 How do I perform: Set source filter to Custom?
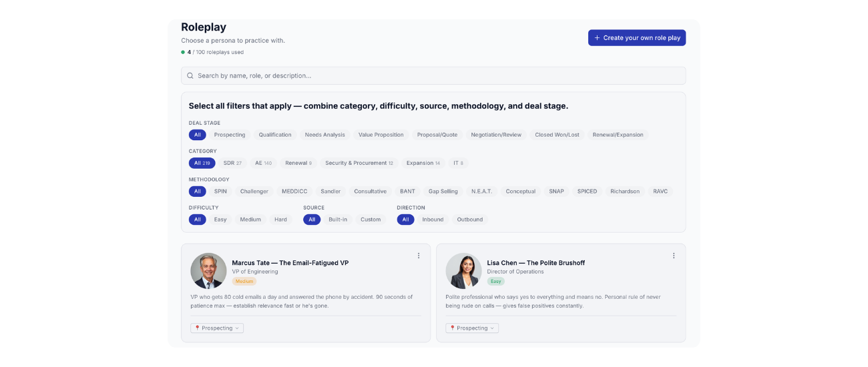click(371, 220)
